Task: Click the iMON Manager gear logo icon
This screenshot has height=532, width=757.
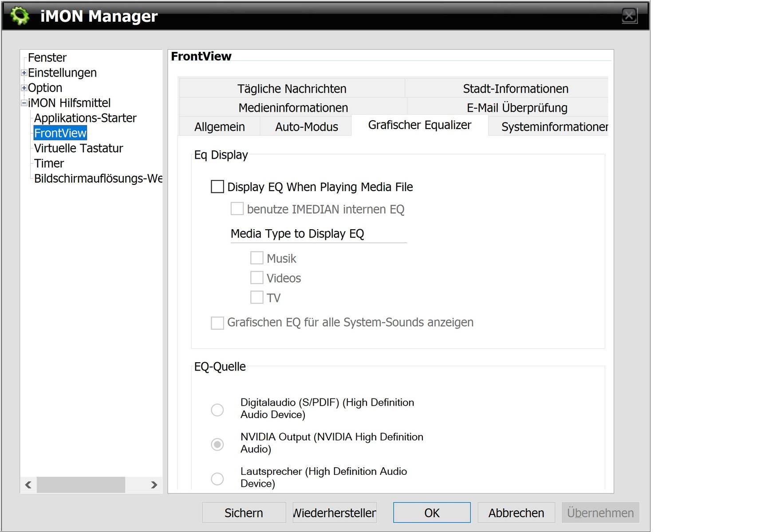Action: coord(20,16)
